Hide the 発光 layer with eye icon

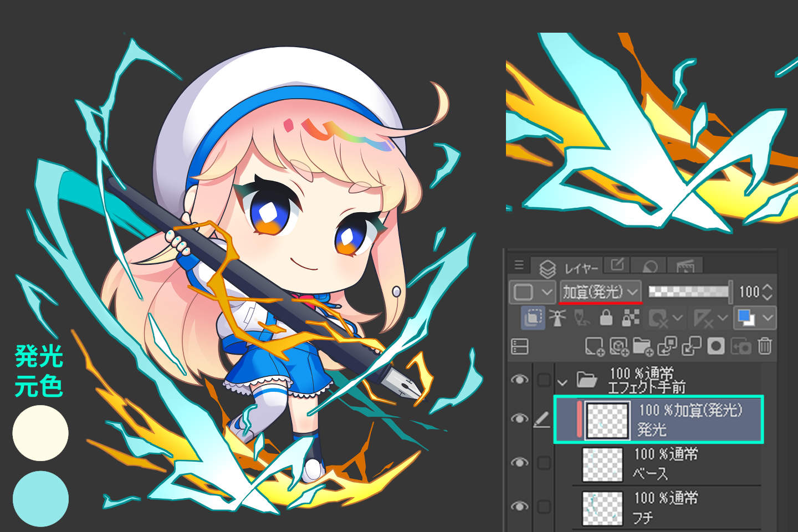(519, 419)
